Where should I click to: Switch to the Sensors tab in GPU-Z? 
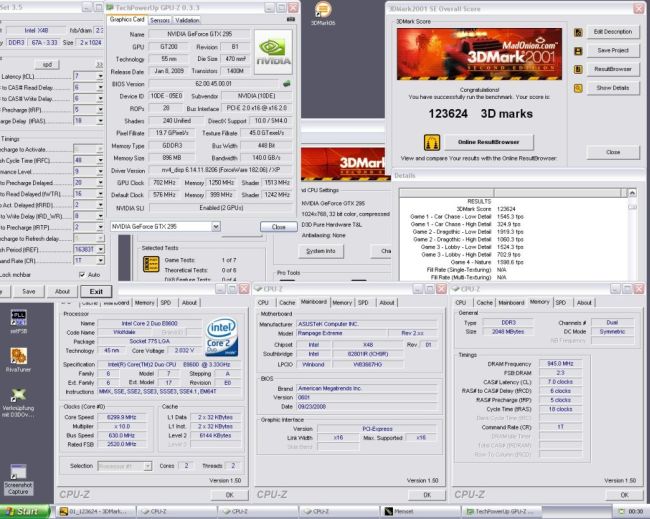coord(160,20)
